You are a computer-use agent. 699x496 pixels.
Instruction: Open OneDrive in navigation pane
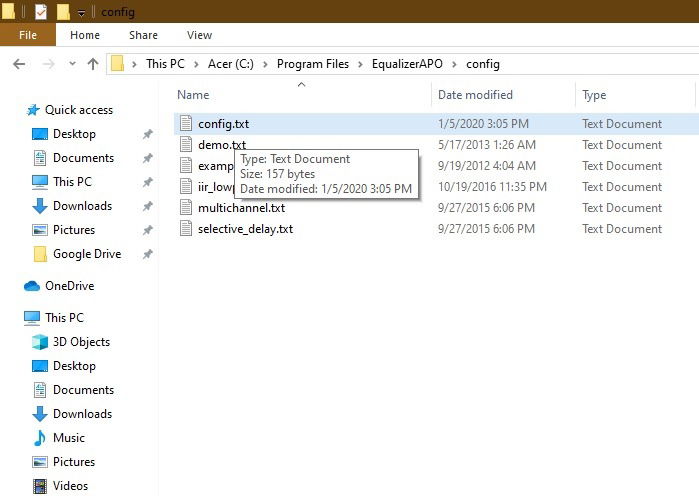point(70,286)
